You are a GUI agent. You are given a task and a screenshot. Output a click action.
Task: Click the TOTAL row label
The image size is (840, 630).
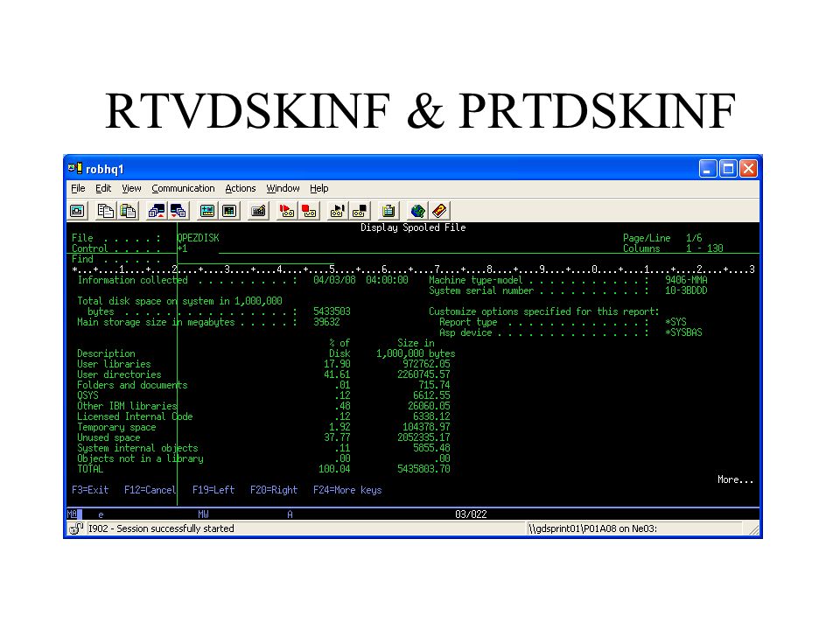point(90,469)
